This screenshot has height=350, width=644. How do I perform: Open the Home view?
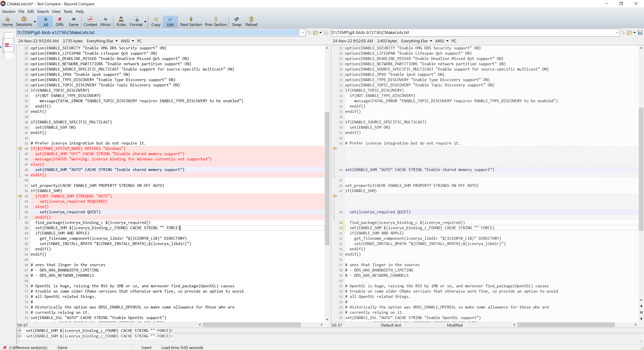point(8,22)
